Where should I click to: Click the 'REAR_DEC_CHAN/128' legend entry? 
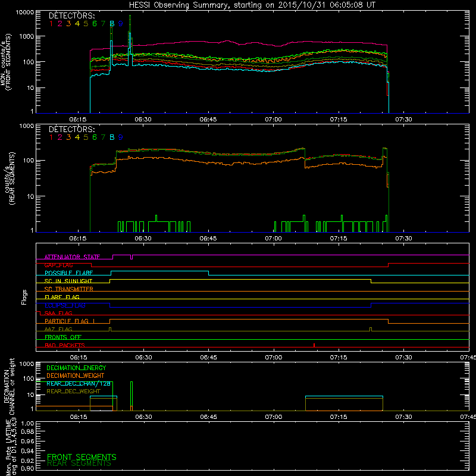(x=79, y=383)
